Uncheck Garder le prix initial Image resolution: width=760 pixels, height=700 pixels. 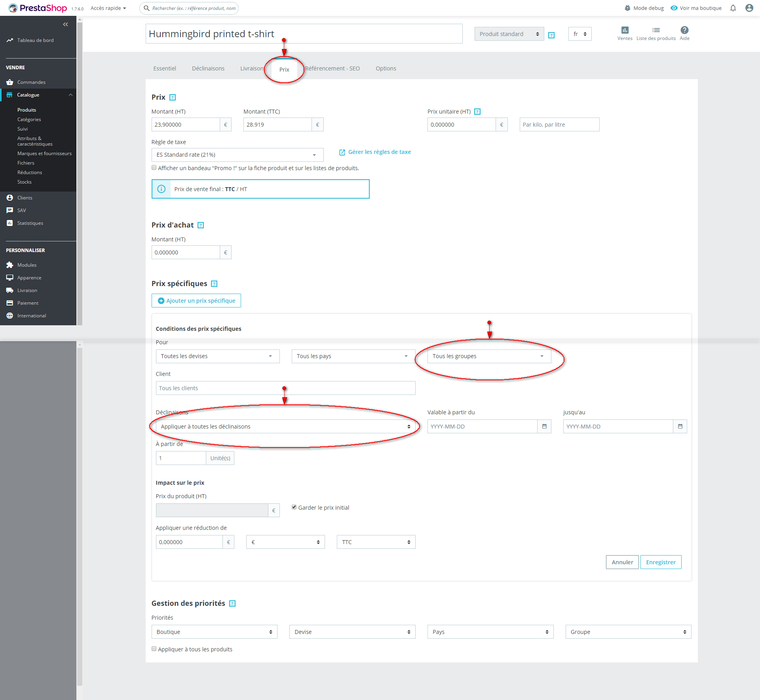[x=294, y=507]
